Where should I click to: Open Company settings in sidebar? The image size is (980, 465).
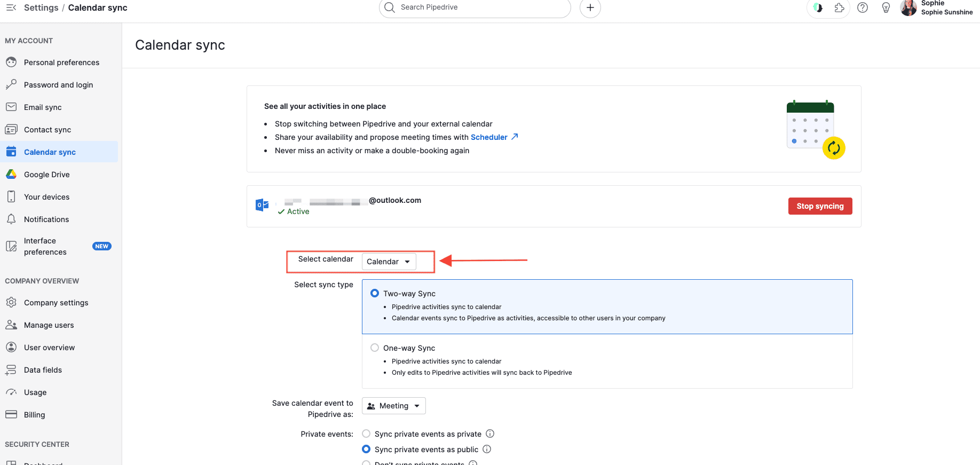click(x=56, y=303)
